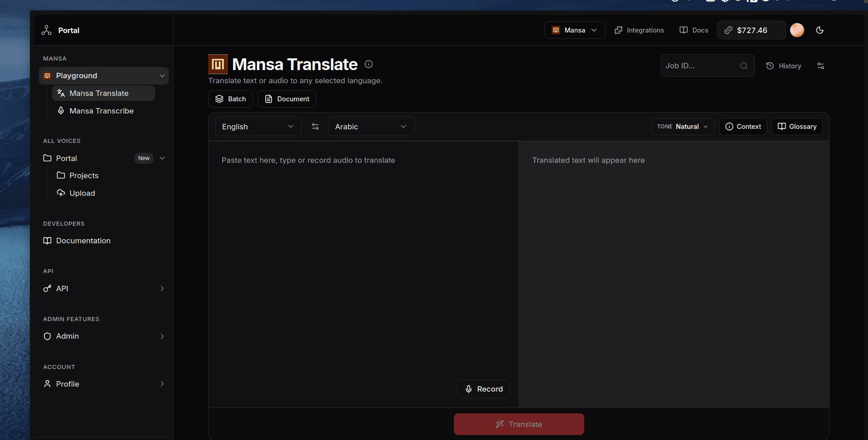
Task: Open the English source language dropdown
Action: tap(258, 127)
